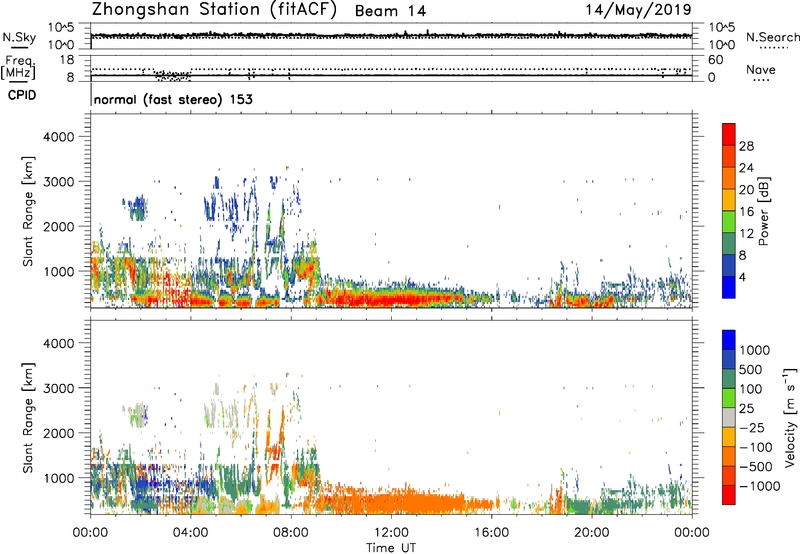
Task: Click the Power colorbar value '28'
Action: (x=746, y=146)
